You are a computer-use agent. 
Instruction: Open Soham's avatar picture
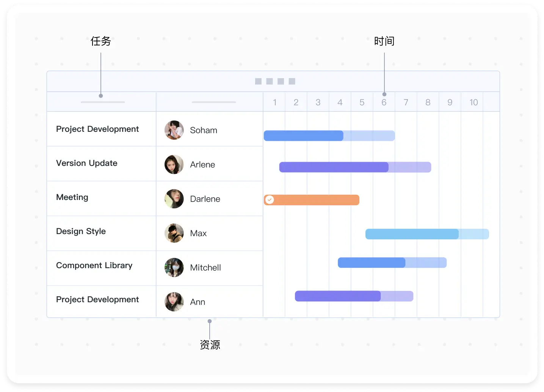click(x=174, y=130)
